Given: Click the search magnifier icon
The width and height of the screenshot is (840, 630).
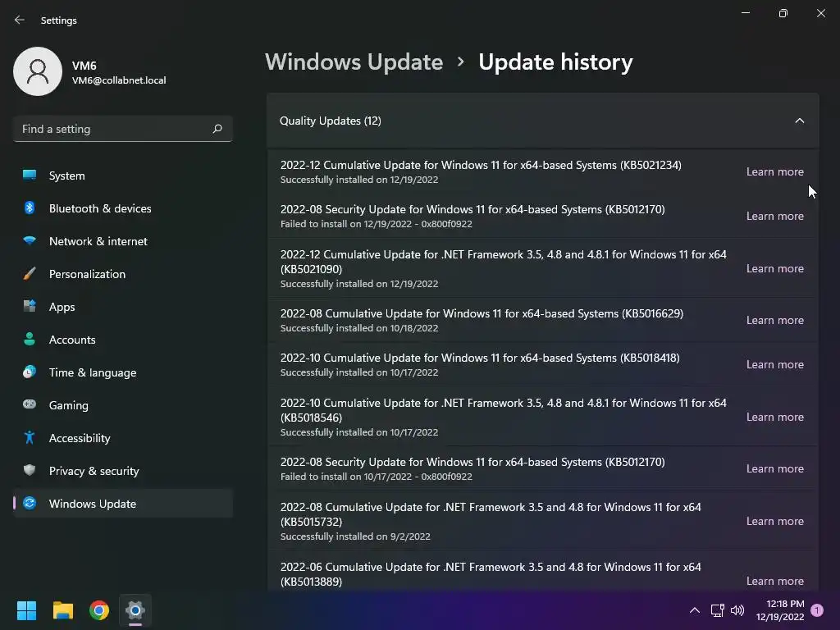Looking at the screenshot, I should point(217,129).
